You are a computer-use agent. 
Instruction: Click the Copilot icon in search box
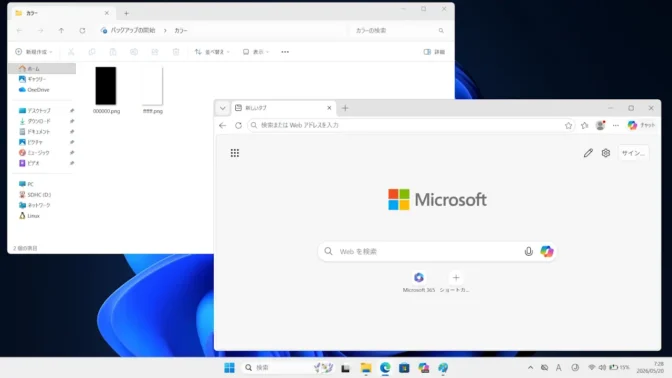(x=546, y=252)
